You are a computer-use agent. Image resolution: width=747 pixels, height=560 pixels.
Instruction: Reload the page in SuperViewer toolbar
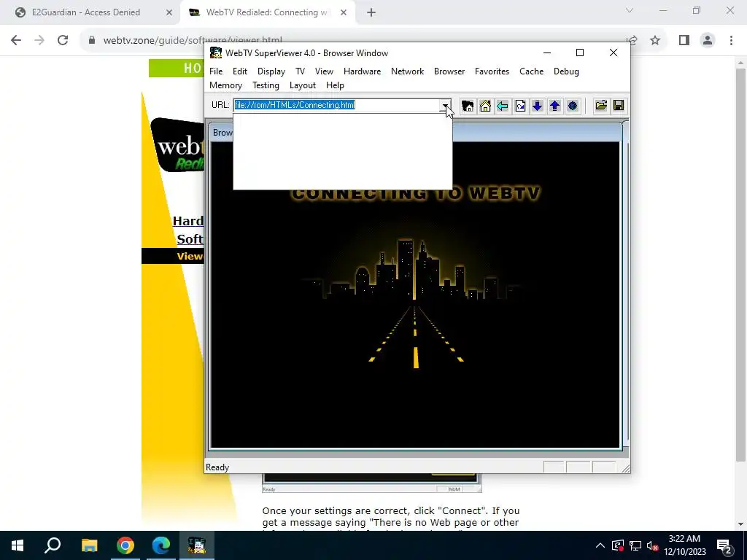(520, 106)
